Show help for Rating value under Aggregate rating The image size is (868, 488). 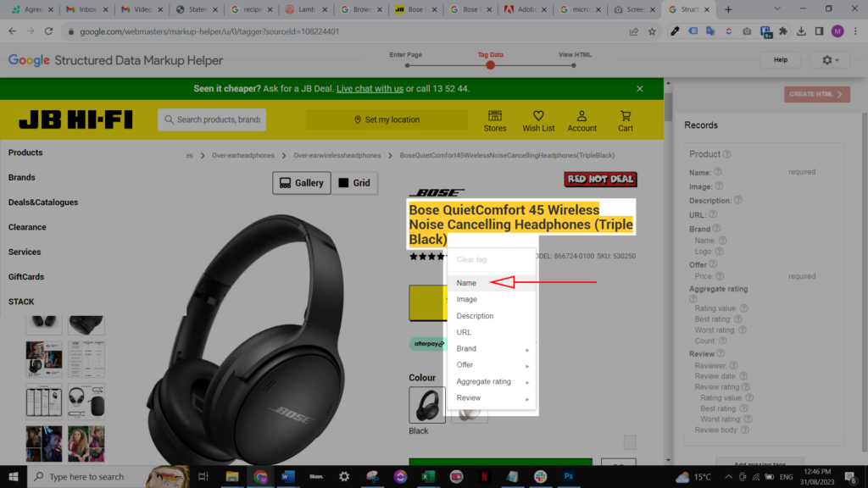coord(743,308)
